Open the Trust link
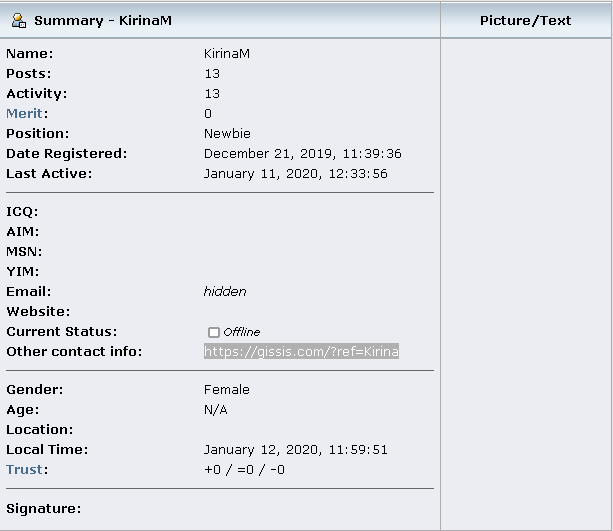The image size is (613, 531). (x=24, y=470)
